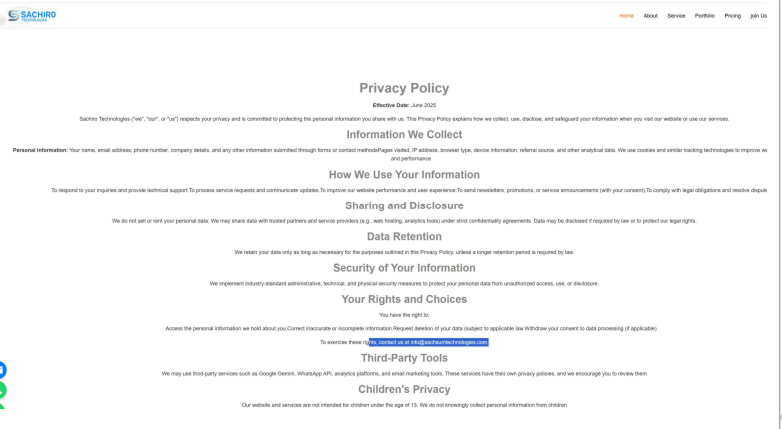
Task: Select Service in the navigation bar
Action: [676, 16]
